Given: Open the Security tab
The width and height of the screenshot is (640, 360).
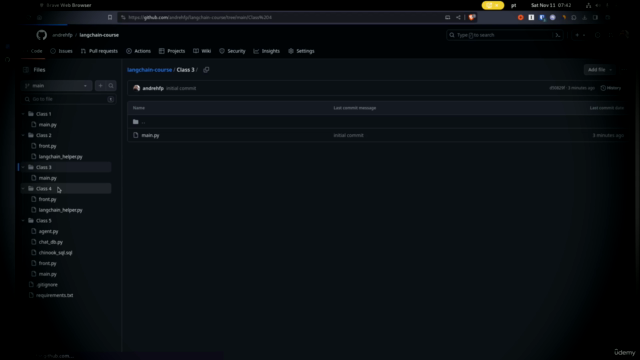Looking at the screenshot, I should 232,51.
